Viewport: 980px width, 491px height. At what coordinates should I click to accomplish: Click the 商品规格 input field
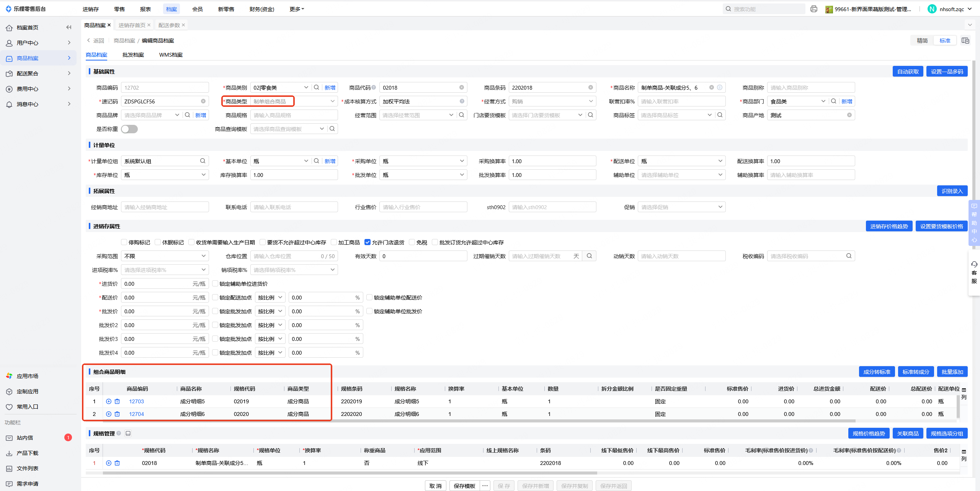coord(294,115)
